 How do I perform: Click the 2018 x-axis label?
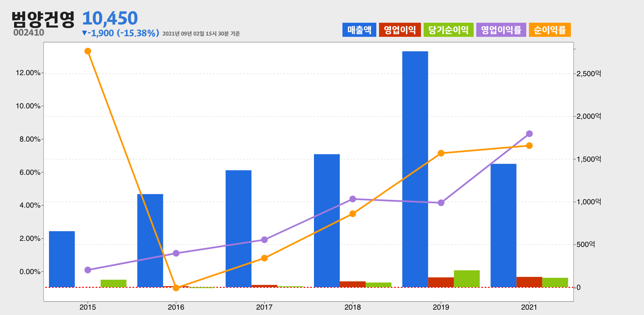tap(353, 307)
